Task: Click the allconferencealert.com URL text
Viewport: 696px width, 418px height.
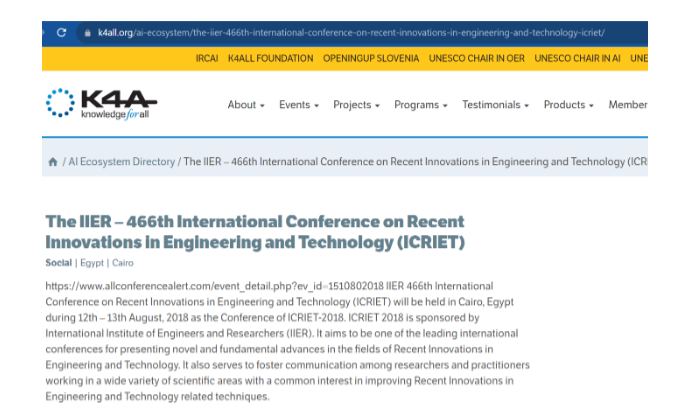Action: (214, 286)
